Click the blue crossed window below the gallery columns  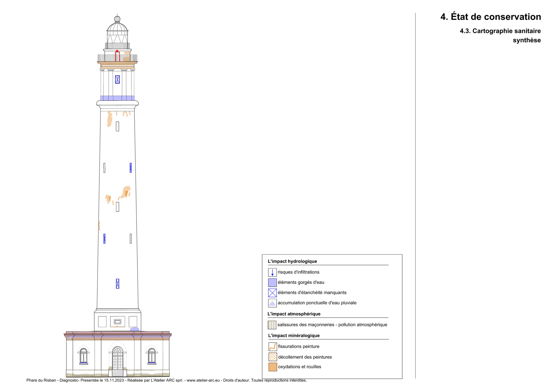[x=118, y=80]
